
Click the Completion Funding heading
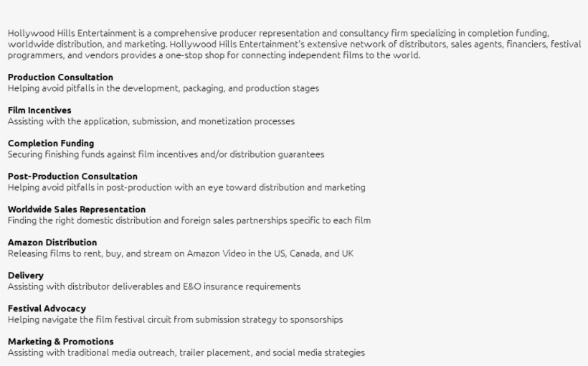[51, 144]
